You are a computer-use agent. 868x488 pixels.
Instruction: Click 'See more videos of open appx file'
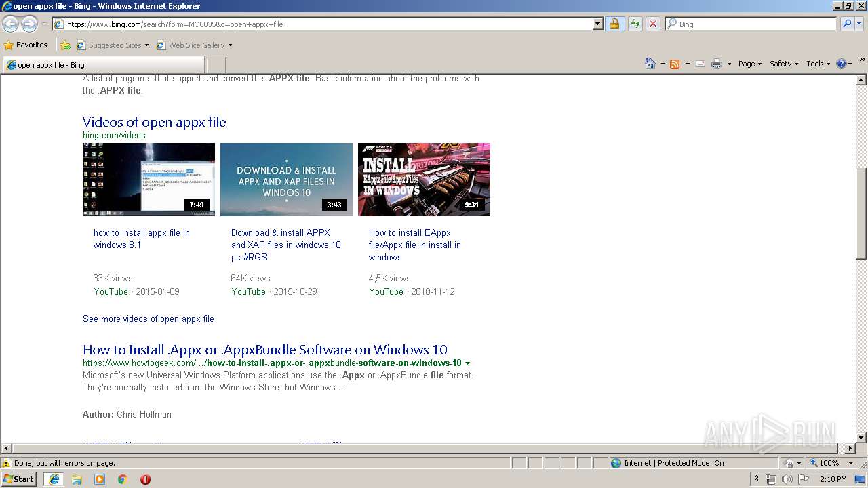pyautogui.click(x=149, y=319)
